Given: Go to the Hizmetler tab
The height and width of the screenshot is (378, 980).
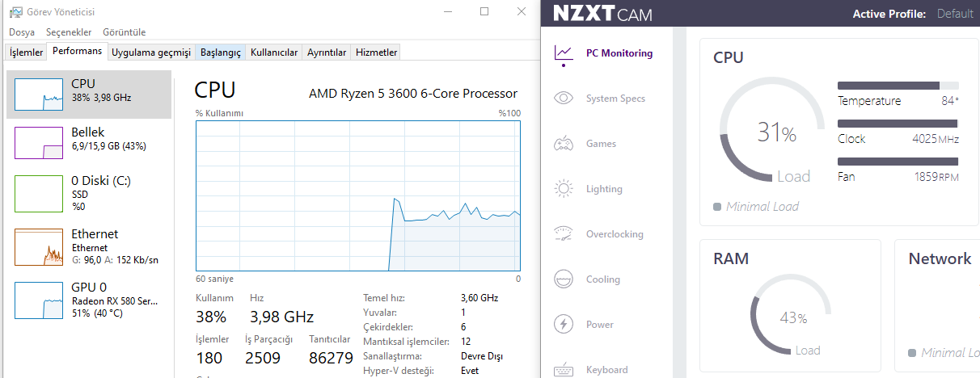Looking at the screenshot, I should coord(377,52).
